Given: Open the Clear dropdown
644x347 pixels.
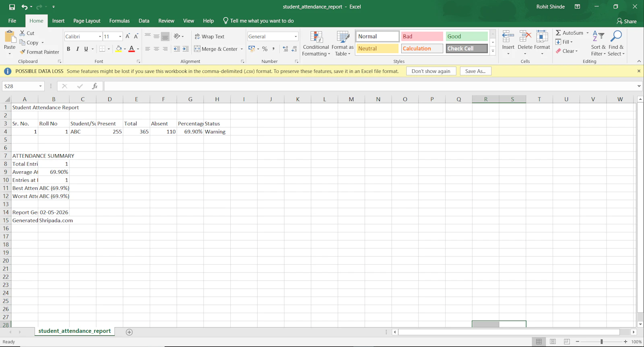Looking at the screenshot, I should pos(567,51).
